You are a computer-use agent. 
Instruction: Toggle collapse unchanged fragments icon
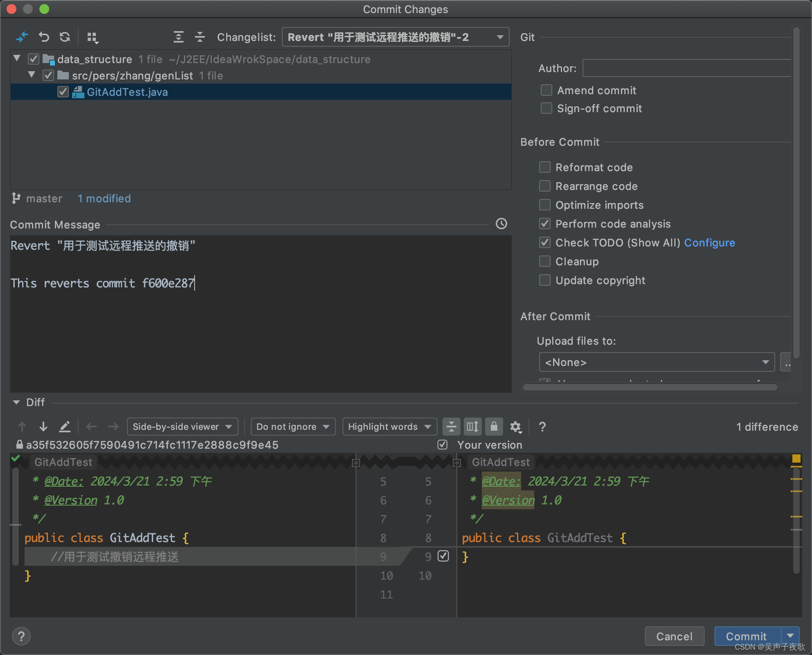pos(451,427)
